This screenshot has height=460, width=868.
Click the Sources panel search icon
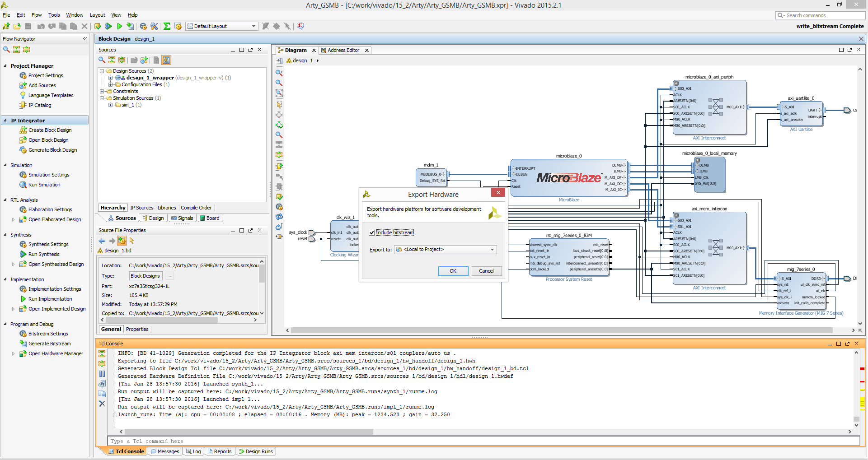click(x=102, y=60)
